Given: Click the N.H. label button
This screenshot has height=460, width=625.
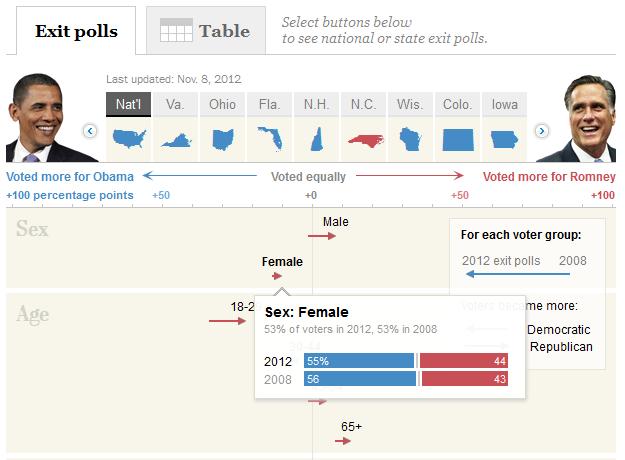Looking at the screenshot, I should 317,103.
